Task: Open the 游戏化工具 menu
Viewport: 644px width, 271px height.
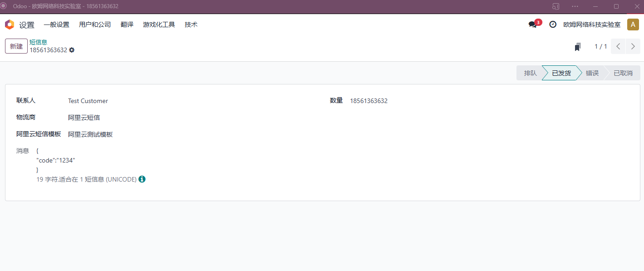Action: point(159,25)
